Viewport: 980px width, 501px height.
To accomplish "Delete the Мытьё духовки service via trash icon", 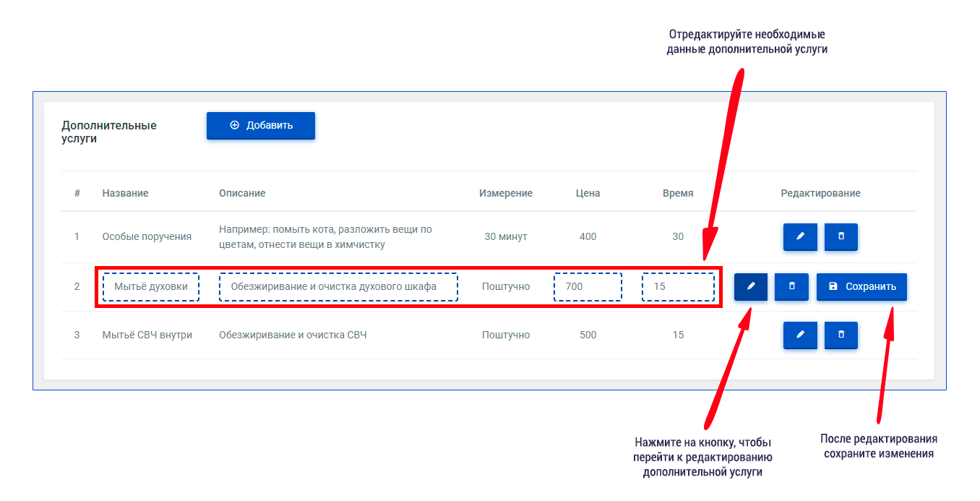I will tap(791, 286).
